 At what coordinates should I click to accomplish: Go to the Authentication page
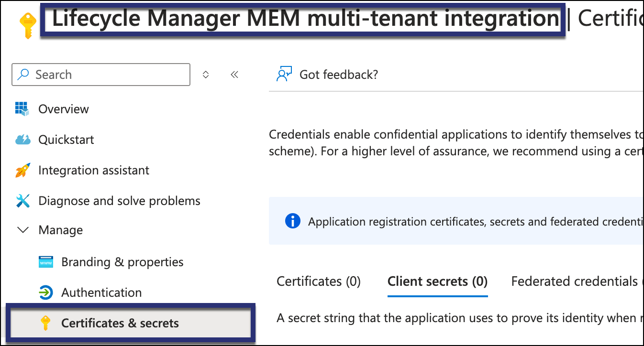click(101, 292)
